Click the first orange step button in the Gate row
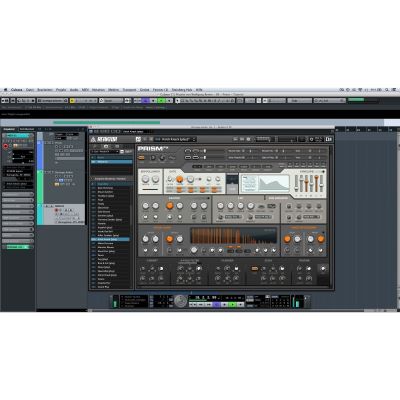400x400 pixels. pos(179,190)
